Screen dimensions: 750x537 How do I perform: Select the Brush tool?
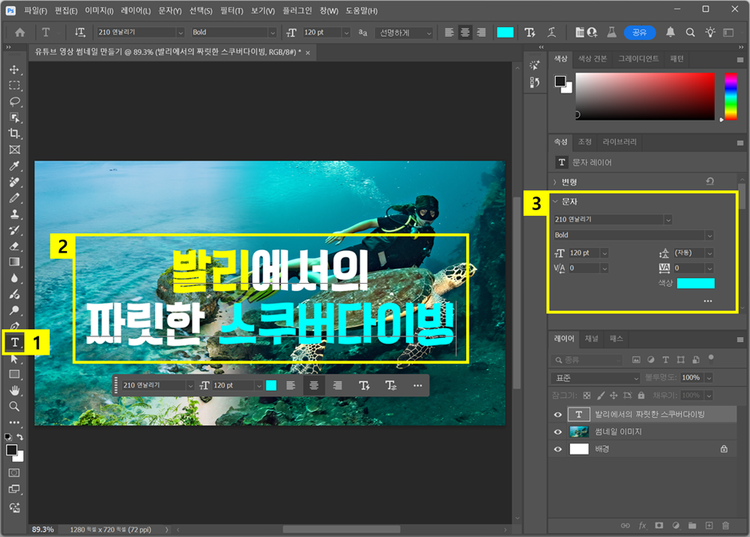pos(14,198)
